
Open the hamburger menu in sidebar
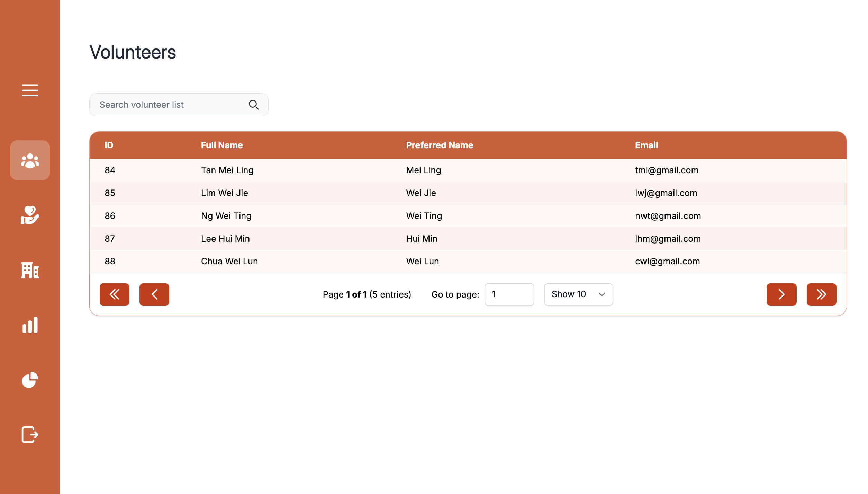click(30, 90)
